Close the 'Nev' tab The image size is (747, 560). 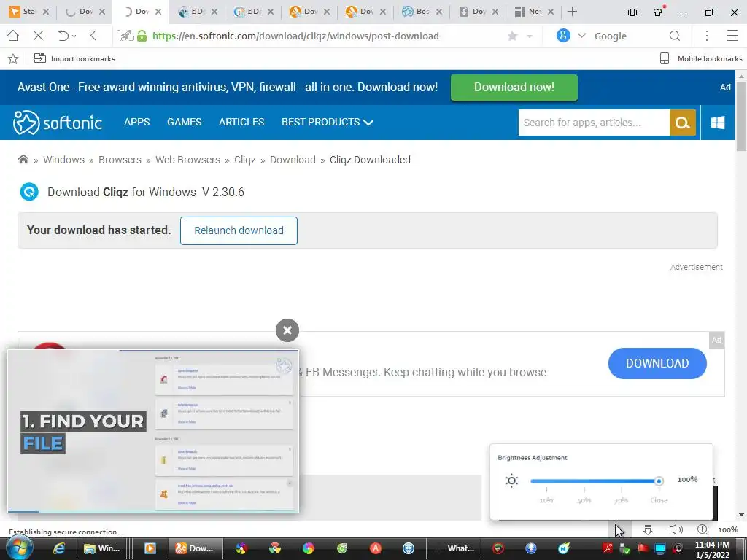coord(551,12)
